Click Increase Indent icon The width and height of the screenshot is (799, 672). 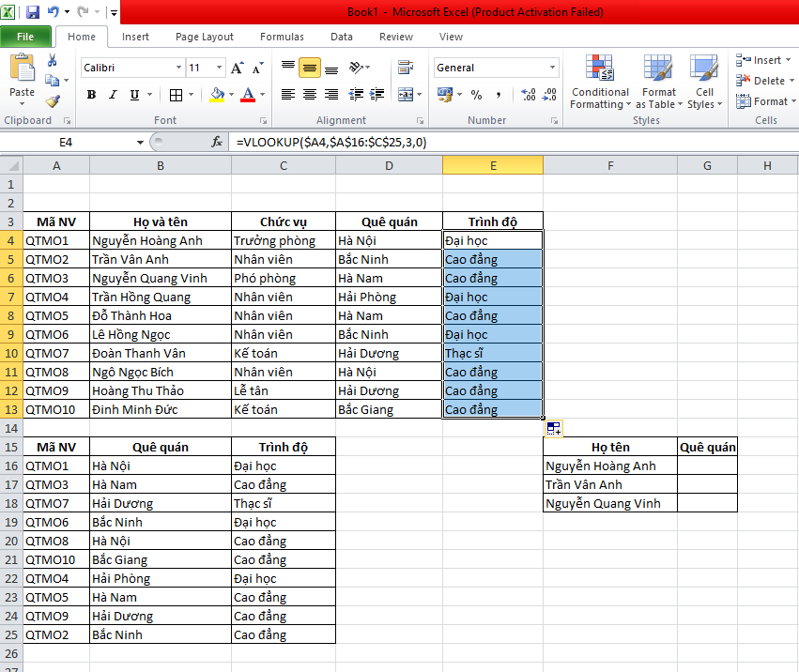pos(377,94)
